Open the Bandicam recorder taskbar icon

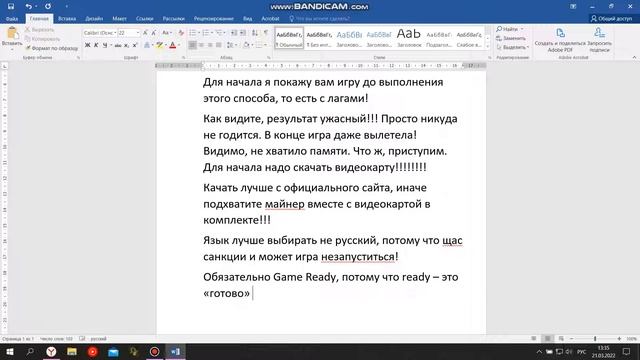[154, 351]
